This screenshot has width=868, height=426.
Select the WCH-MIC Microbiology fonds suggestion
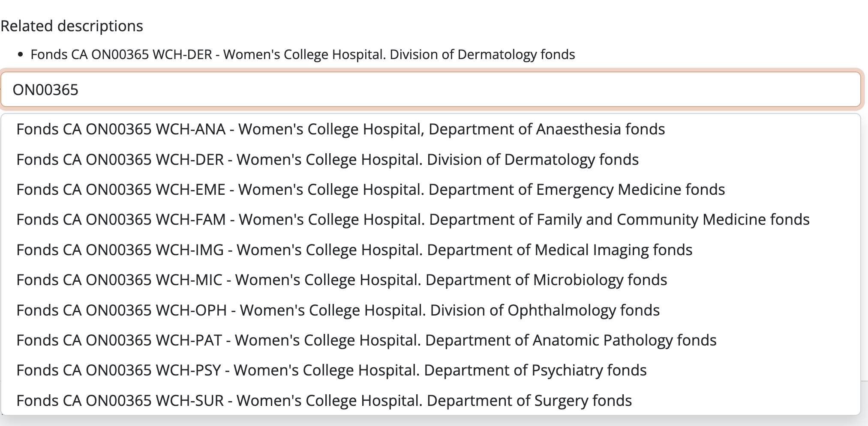click(x=342, y=280)
